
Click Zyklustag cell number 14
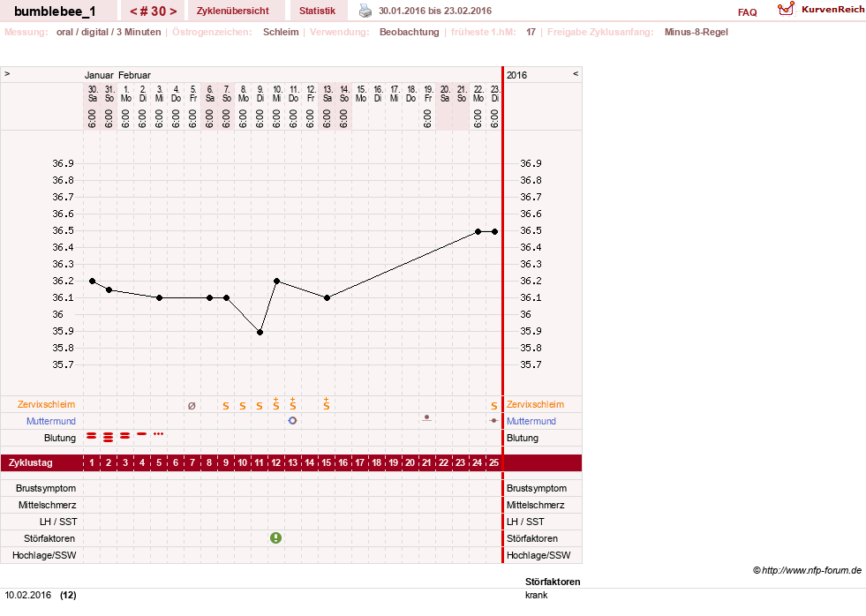pos(310,462)
